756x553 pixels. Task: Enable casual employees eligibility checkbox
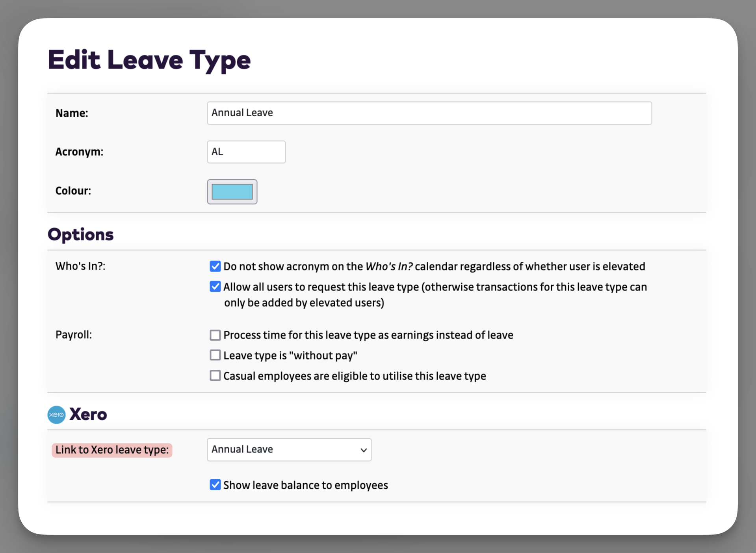click(x=215, y=376)
